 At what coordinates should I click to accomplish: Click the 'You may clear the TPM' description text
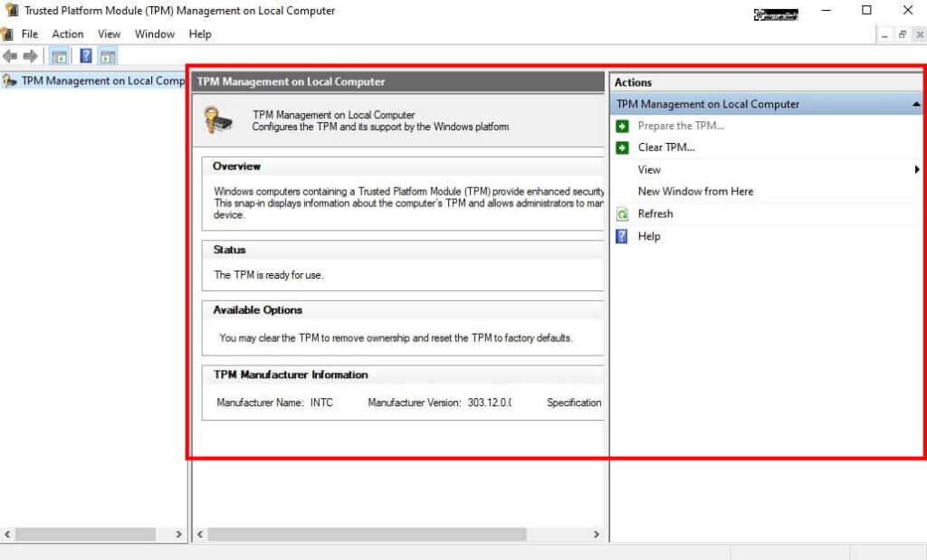pyautogui.click(x=397, y=337)
